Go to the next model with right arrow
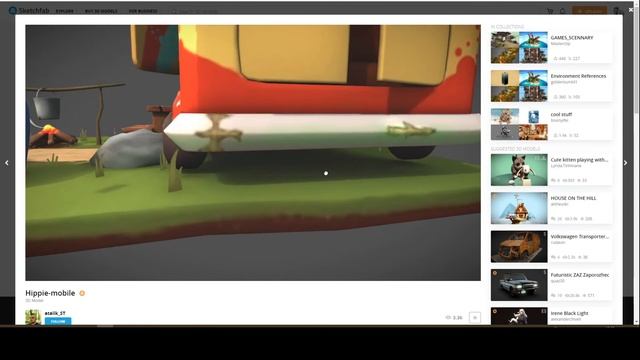640x360 pixels. 626,163
